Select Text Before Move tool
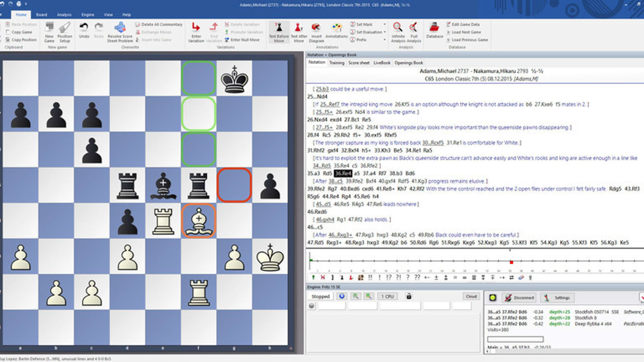 (279, 32)
